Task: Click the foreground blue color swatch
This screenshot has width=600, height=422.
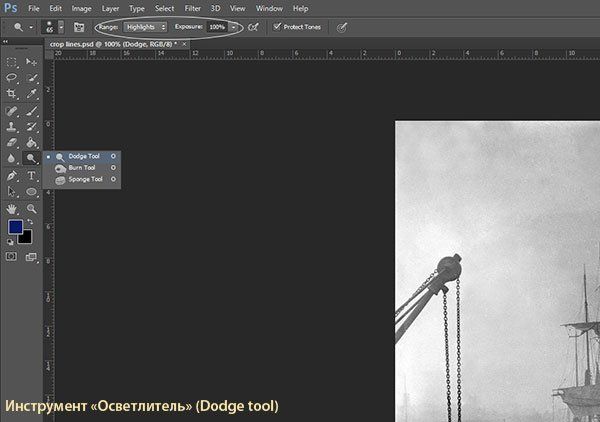Action: [15, 226]
